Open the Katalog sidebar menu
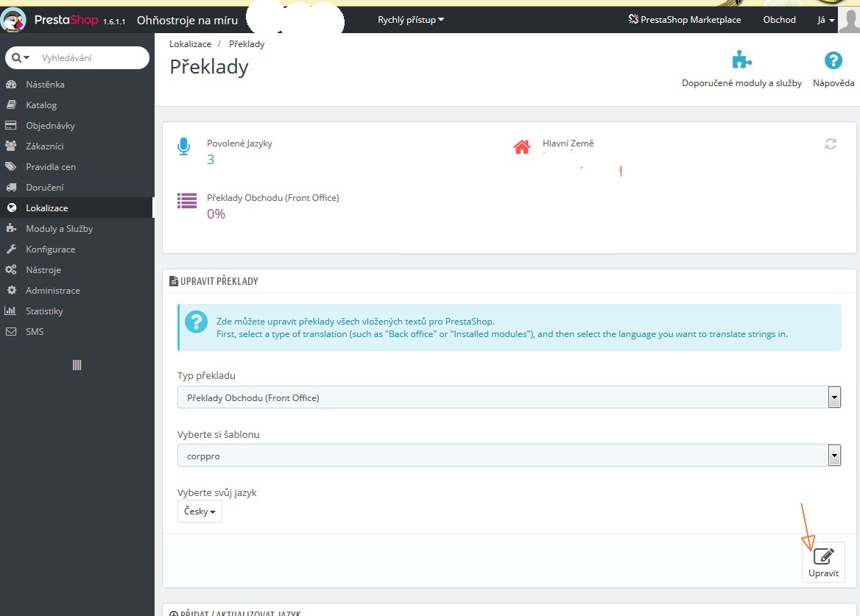 (x=41, y=105)
